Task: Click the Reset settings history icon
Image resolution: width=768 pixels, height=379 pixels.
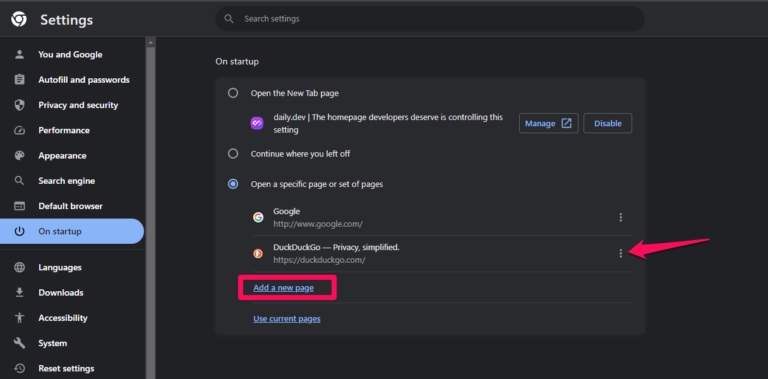Action: pos(20,368)
